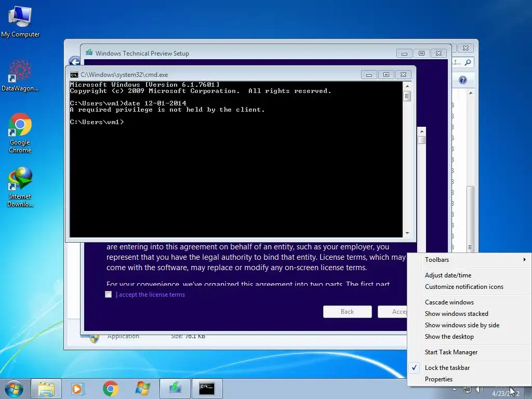Open the Windows Media Player taskbar icon
This screenshot has width=532, height=399.
point(78,389)
